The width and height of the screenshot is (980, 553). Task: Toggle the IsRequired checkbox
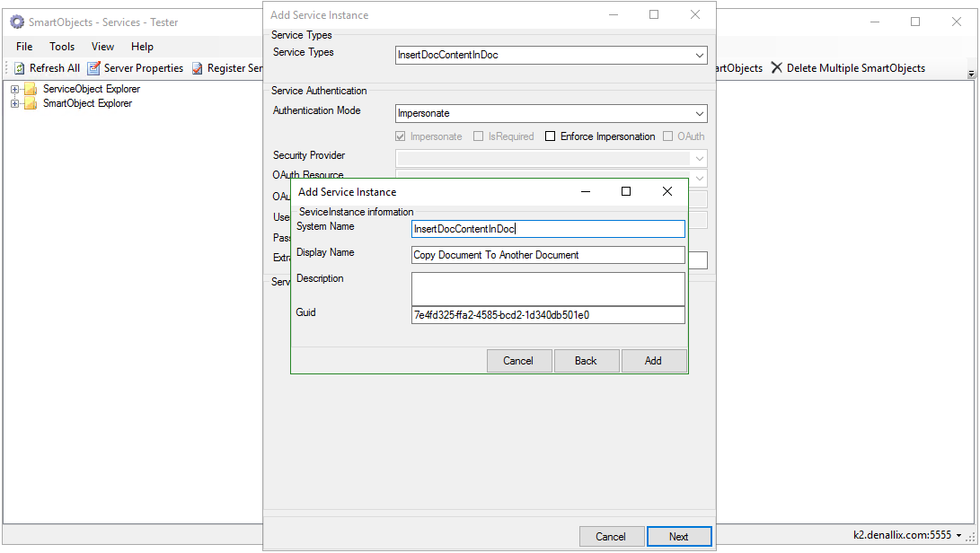pos(479,136)
